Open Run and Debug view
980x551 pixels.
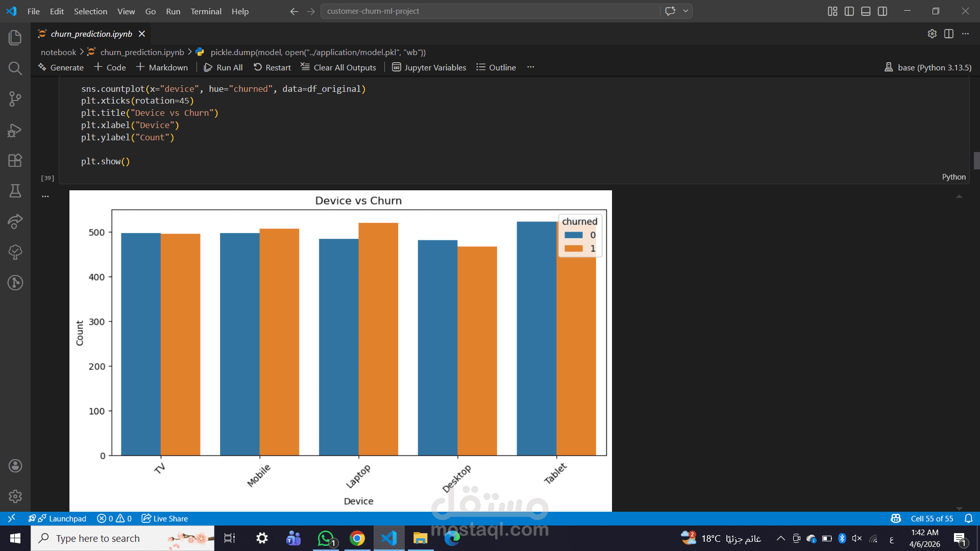click(x=15, y=130)
